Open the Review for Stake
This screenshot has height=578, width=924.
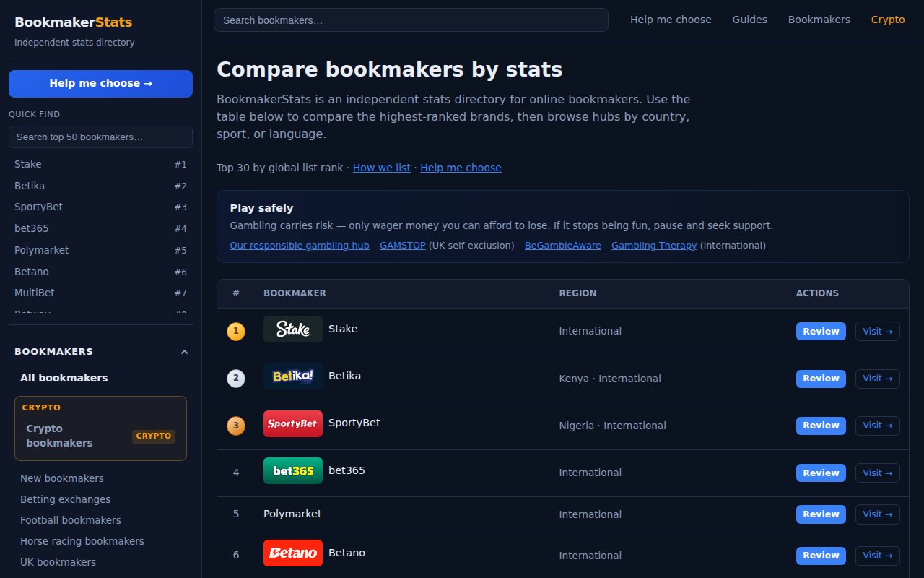821,331
